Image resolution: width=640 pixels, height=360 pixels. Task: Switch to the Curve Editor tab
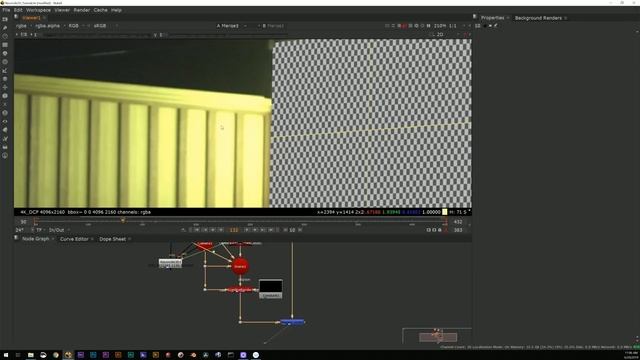(74, 239)
